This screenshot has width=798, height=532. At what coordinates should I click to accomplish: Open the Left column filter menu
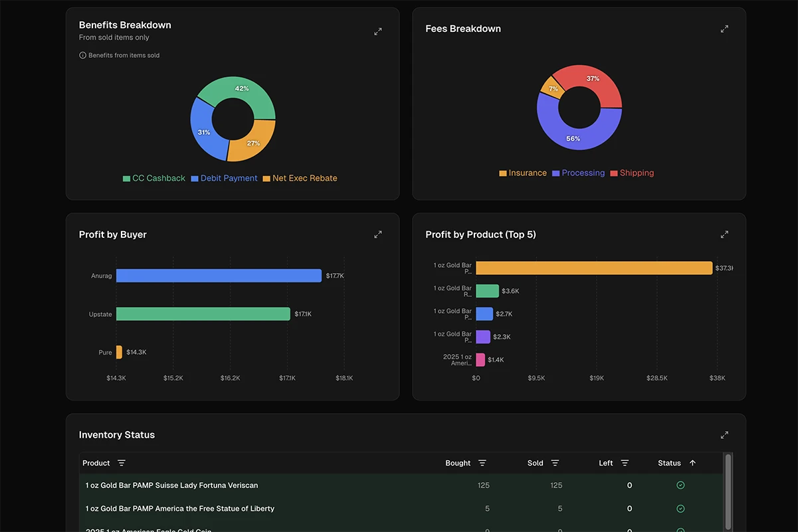[x=625, y=463]
